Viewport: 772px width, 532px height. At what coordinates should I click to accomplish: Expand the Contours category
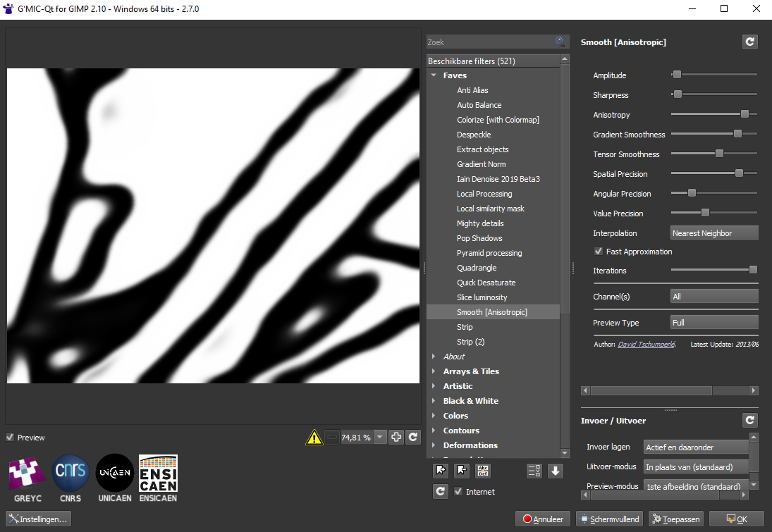(x=434, y=430)
